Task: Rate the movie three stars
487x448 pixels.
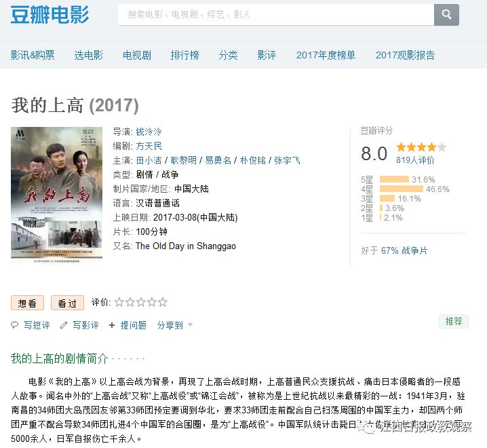Action: 141,302
